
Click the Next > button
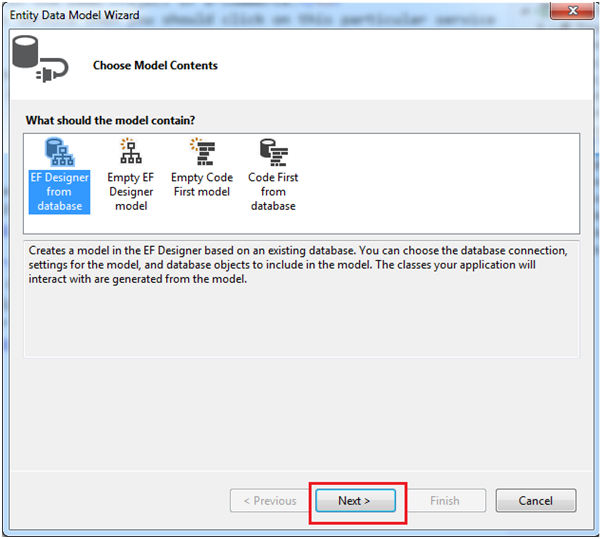tap(356, 502)
